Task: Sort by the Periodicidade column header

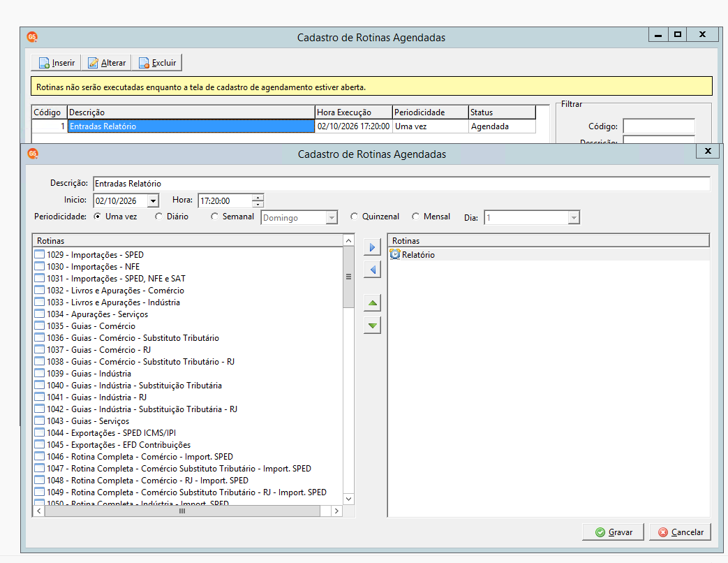Action: click(x=431, y=112)
